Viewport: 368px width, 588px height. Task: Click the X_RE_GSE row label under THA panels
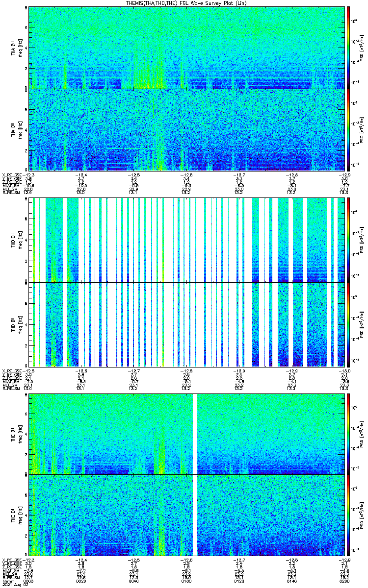click(x=11, y=175)
